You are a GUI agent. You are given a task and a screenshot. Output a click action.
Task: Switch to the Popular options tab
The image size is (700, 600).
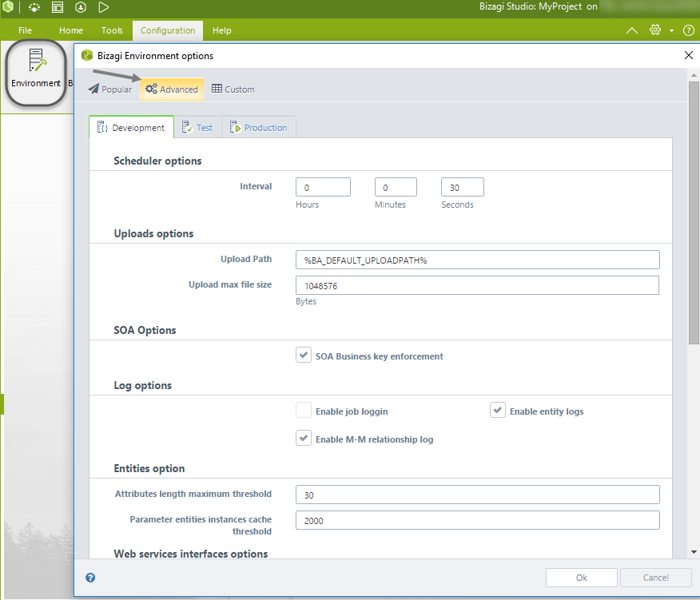(109, 89)
